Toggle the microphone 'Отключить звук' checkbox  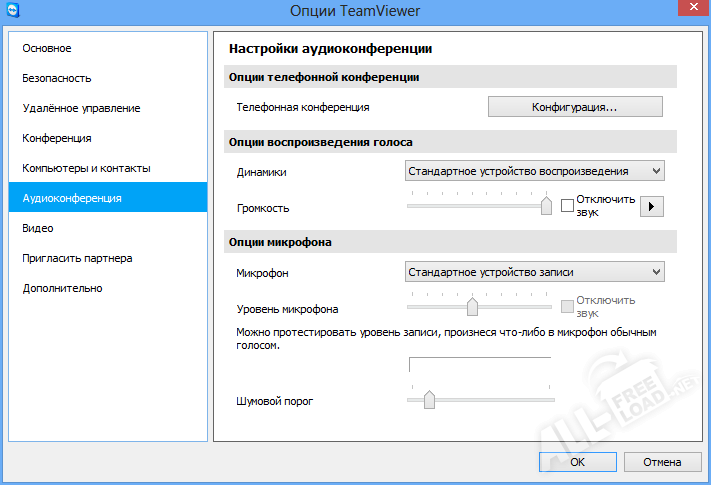568,306
